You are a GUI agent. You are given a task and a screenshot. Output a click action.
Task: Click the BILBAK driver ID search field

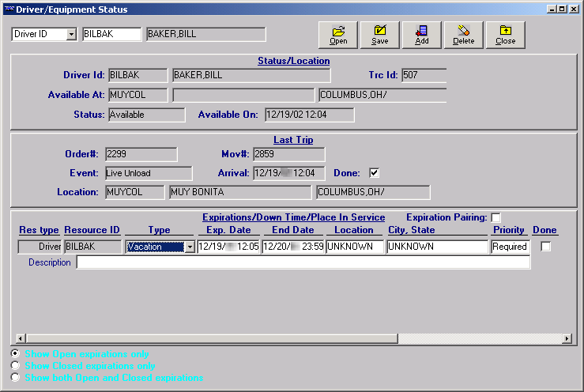point(111,34)
